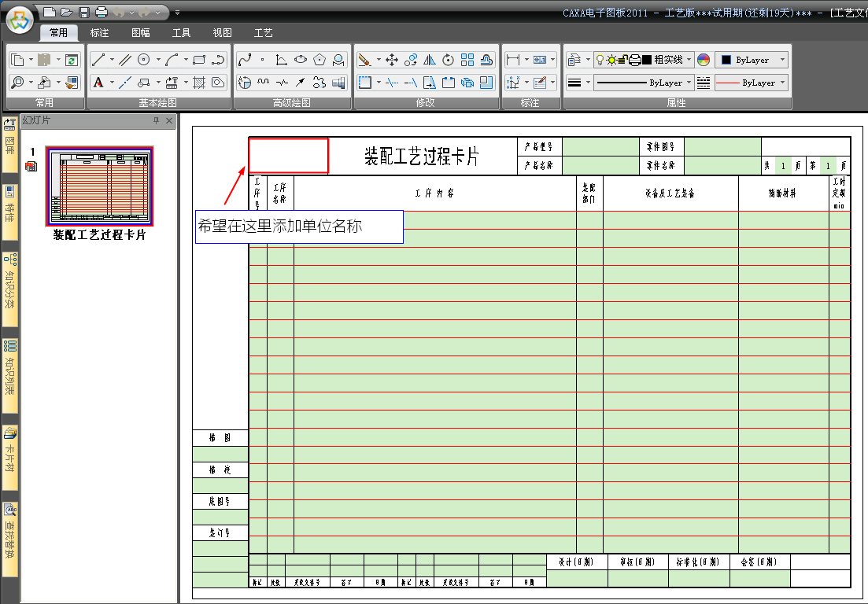The image size is (868, 604).
Task: Open the 粗实线 layer dropdown
Action: [x=689, y=60]
